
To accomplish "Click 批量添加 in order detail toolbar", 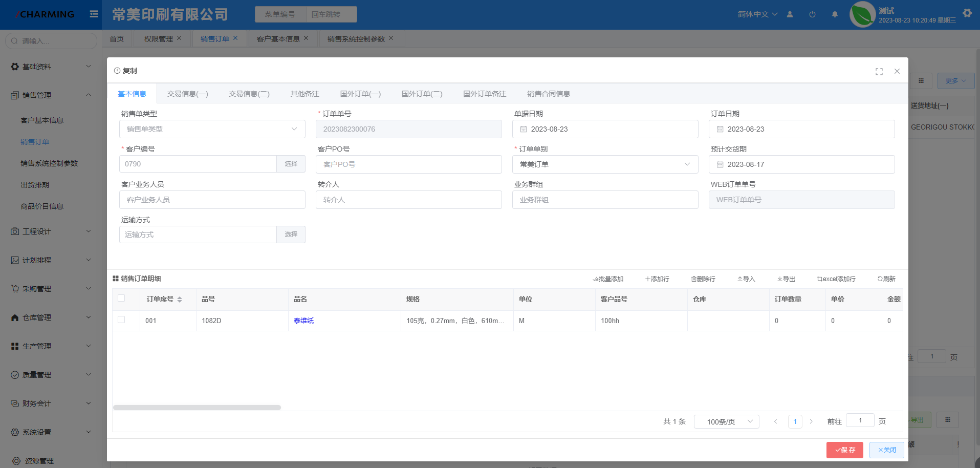I will coord(608,279).
